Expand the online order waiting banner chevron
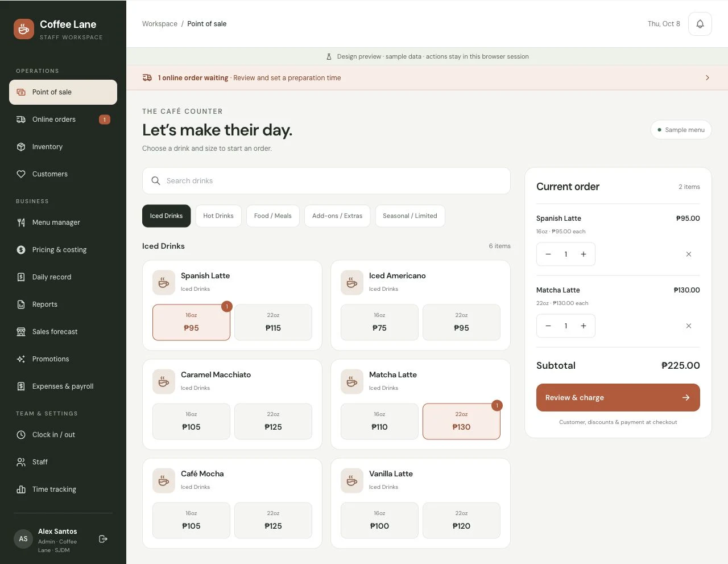 (x=708, y=78)
